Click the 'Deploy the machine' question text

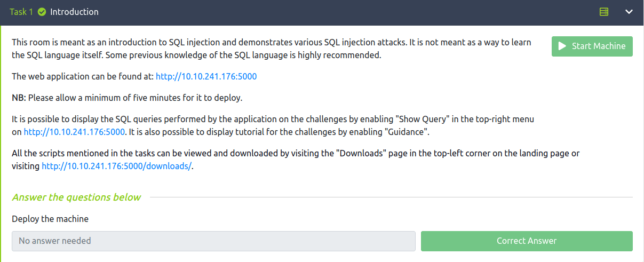(50, 219)
